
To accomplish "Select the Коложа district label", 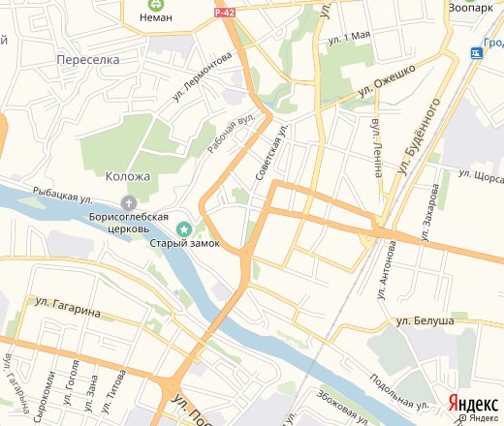I will point(128,176).
